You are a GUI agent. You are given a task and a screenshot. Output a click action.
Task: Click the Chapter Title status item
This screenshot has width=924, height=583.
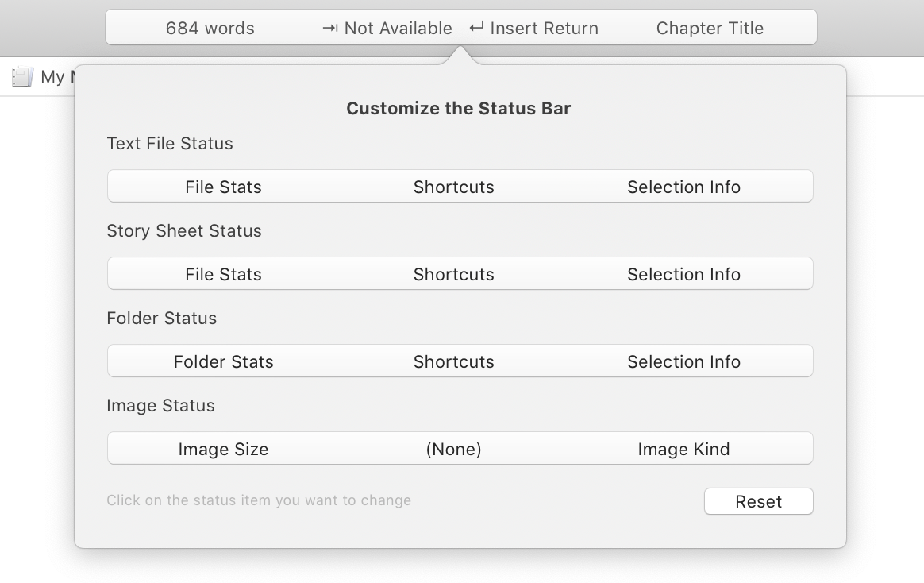point(710,29)
